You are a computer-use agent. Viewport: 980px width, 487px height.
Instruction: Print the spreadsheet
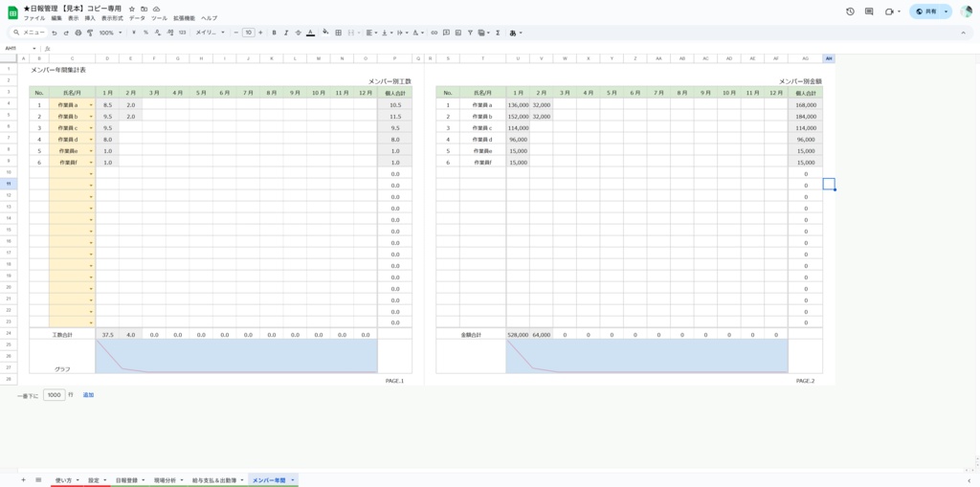pyautogui.click(x=78, y=33)
